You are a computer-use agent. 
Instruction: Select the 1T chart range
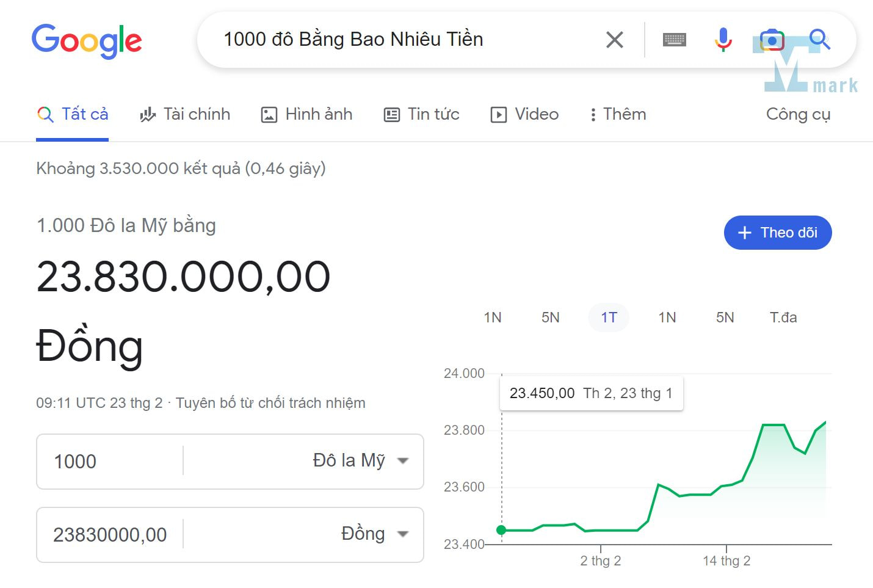click(609, 318)
